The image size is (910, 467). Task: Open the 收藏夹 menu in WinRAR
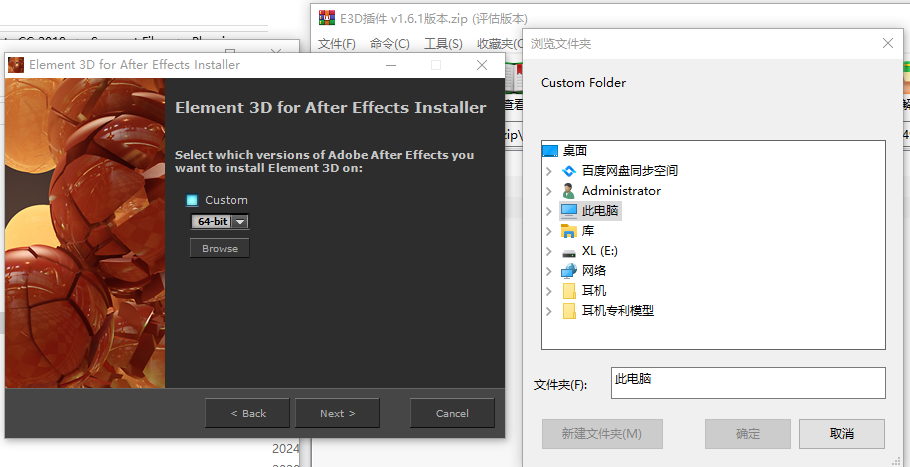499,44
